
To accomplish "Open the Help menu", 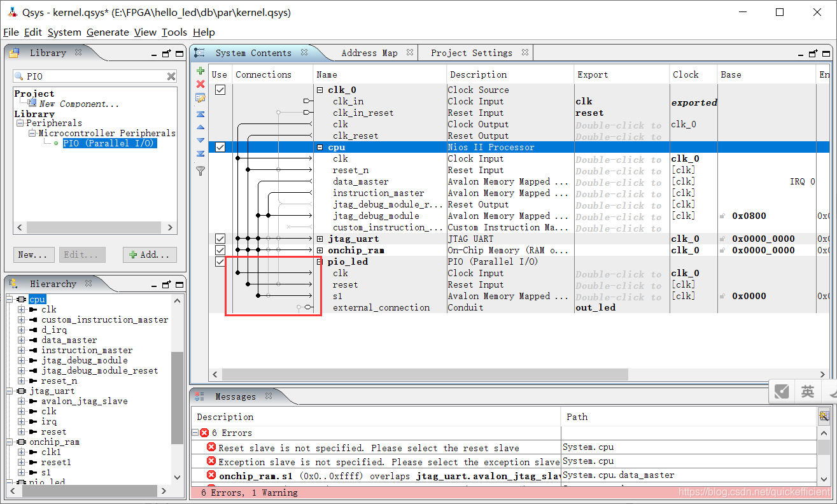I will (x=204, y=32).
